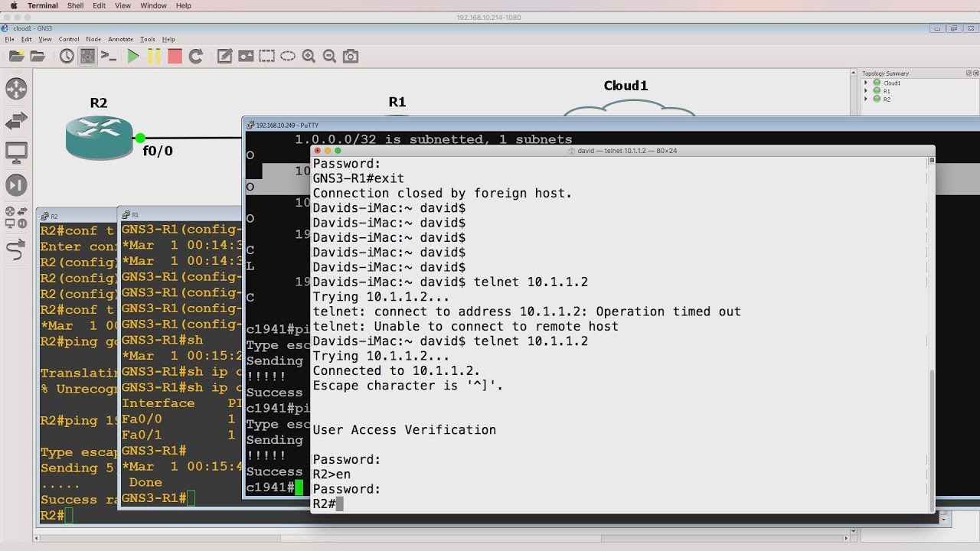Browse switches in the device sidebar
Viewport: 980px width, 551px height.
coord(16,121)
